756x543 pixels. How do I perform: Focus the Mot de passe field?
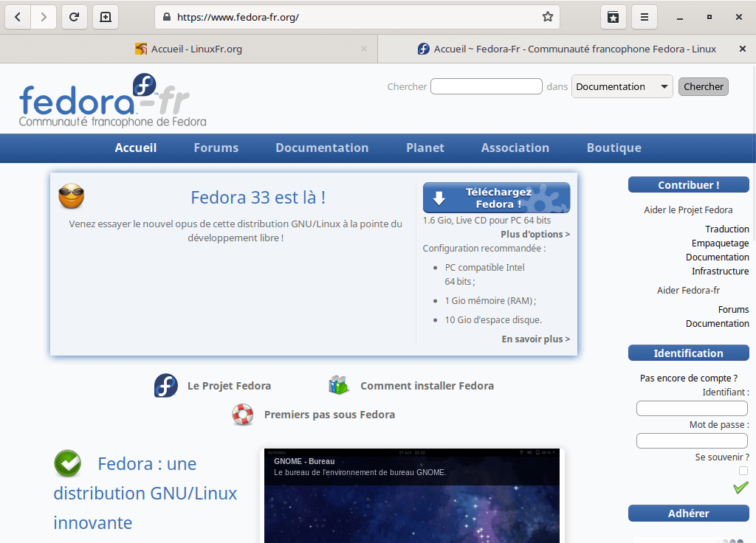tap(692, 440)
